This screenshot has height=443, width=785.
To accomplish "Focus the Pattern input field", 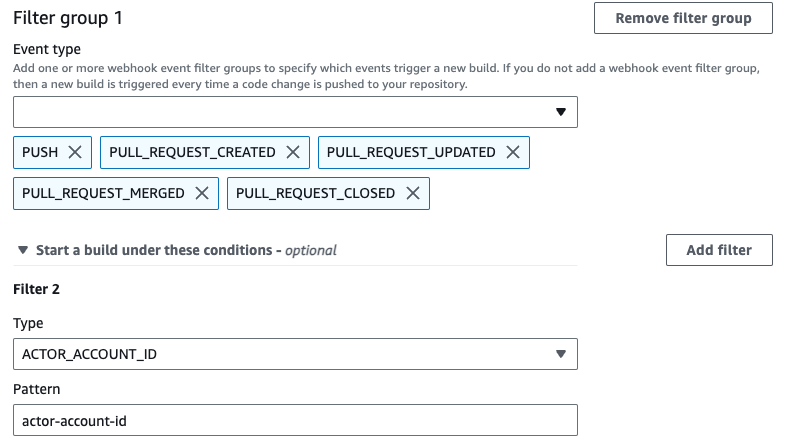I will [x=296, y=420].
